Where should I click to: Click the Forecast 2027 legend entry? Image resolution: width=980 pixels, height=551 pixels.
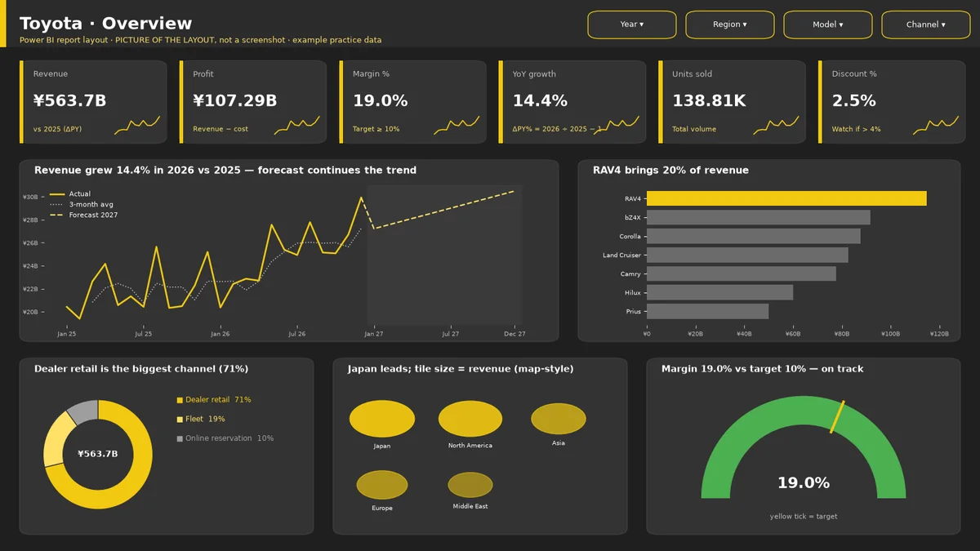[84, 215]
